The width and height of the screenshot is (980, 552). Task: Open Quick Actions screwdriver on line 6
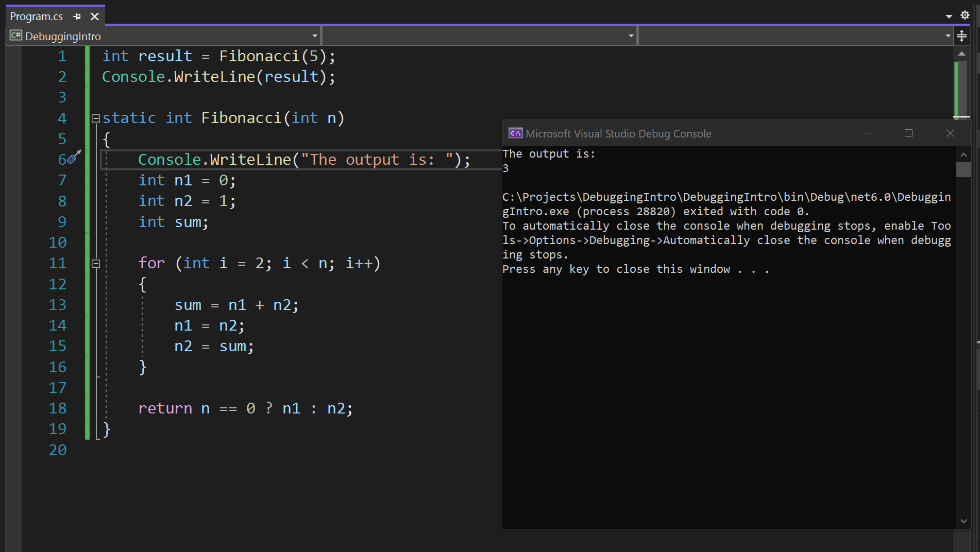coord(75,157)
